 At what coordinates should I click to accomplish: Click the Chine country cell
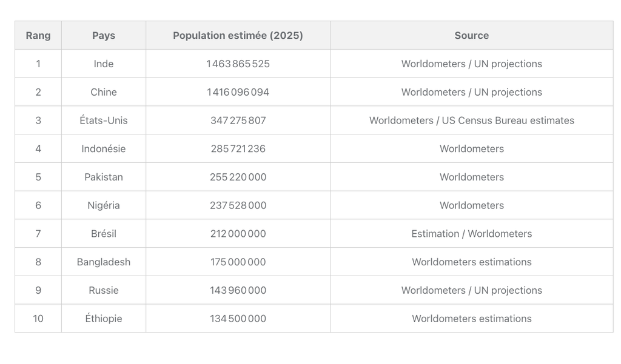point(103,92)
